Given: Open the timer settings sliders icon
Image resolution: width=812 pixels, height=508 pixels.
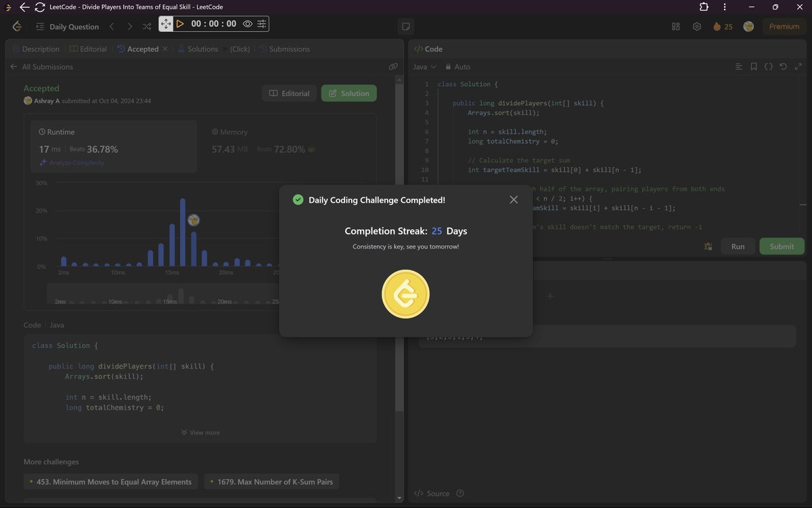Looking at the screenshot, I should 262,24.
